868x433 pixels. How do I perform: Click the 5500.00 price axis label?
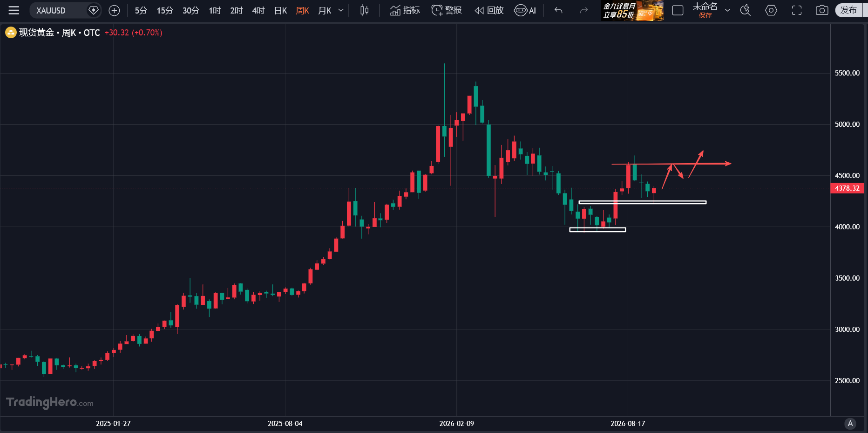pos(847,73)
